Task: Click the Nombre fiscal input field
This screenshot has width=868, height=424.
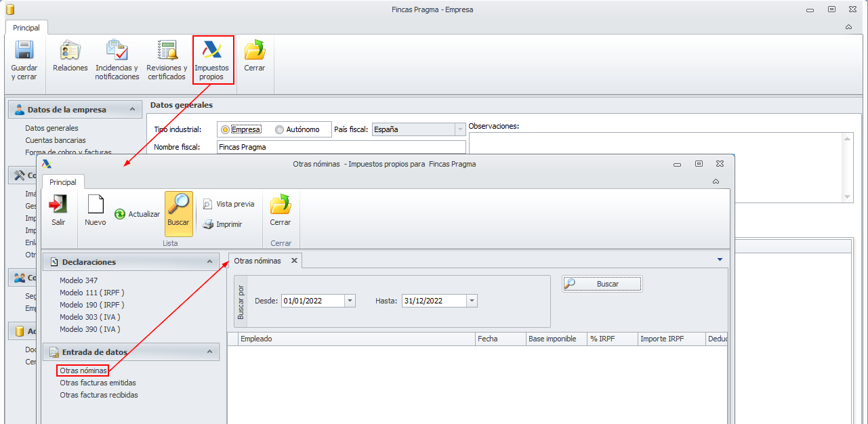Action: [x=342, y=147]
